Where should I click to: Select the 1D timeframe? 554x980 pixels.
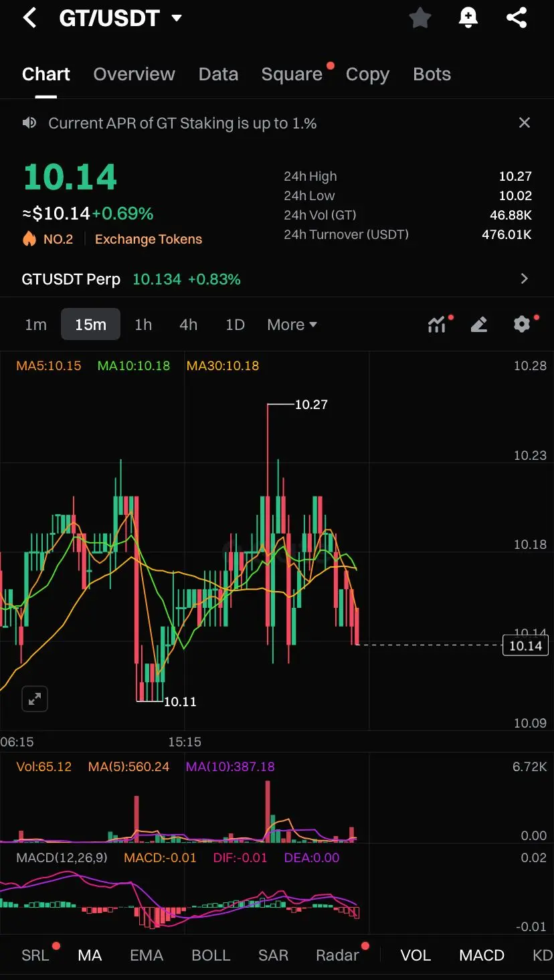pos(235,325)
